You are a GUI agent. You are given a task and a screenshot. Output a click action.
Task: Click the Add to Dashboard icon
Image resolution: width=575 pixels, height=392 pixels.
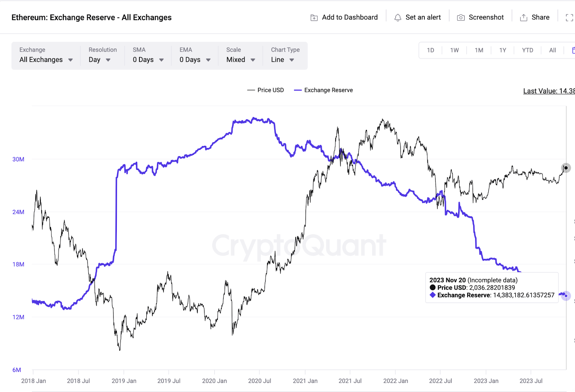(314, 18)
